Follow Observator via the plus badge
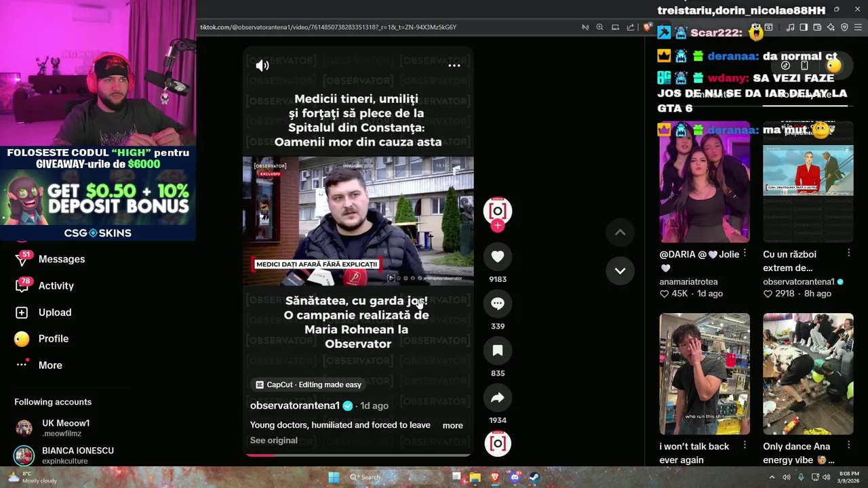 497,226
